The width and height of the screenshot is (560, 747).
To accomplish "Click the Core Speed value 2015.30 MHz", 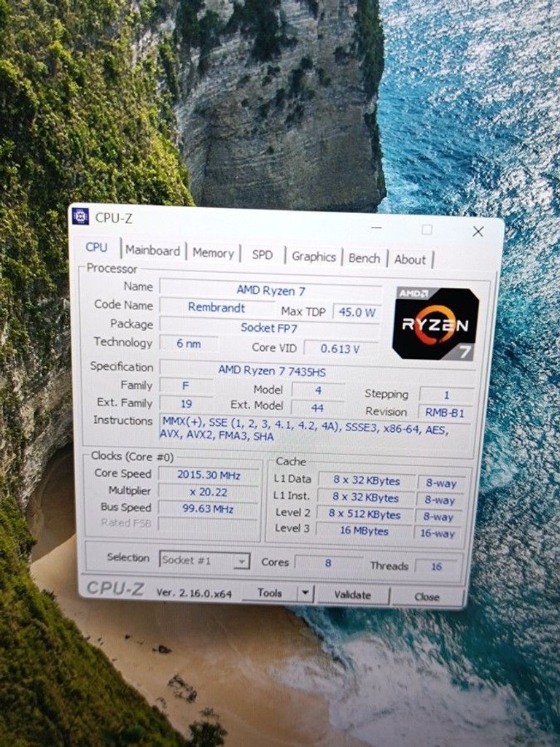I will (209, 475).
